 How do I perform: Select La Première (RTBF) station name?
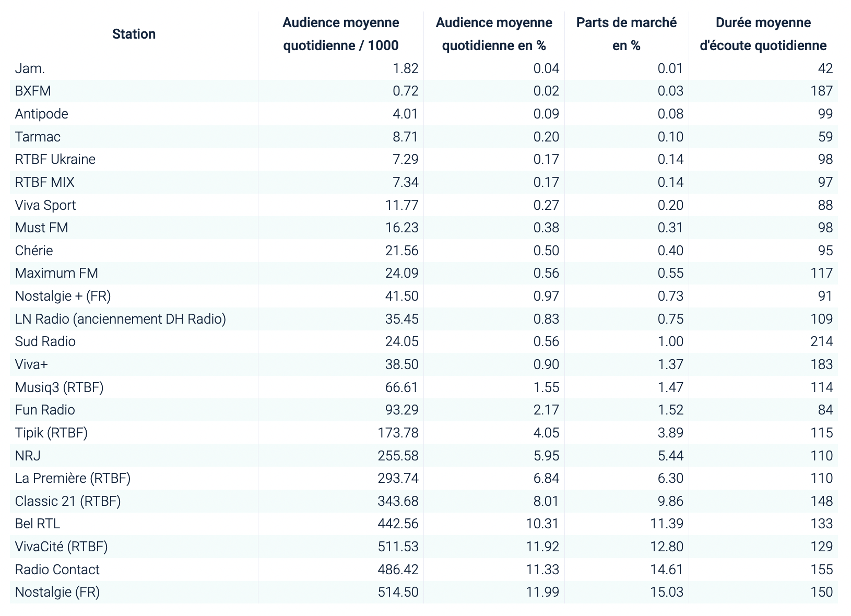click(73, 478)
